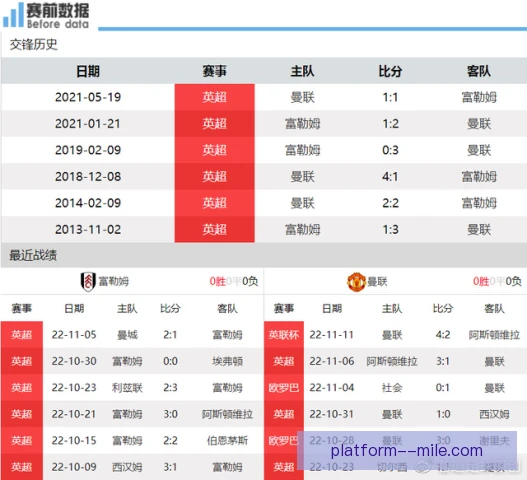This screenshot has width=527, height=480.
Task: Select the date 2019-02-09
Action: click(88, 150)
